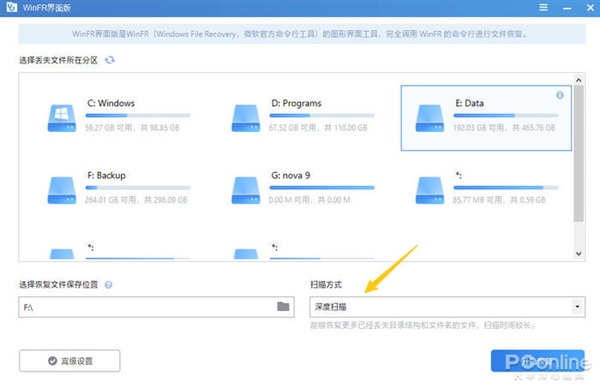Image resolution: width=600 pixels, height=387 pixels.
Task: Click the 选择恢复文件保存位置 label
Action: pos(59,284)
